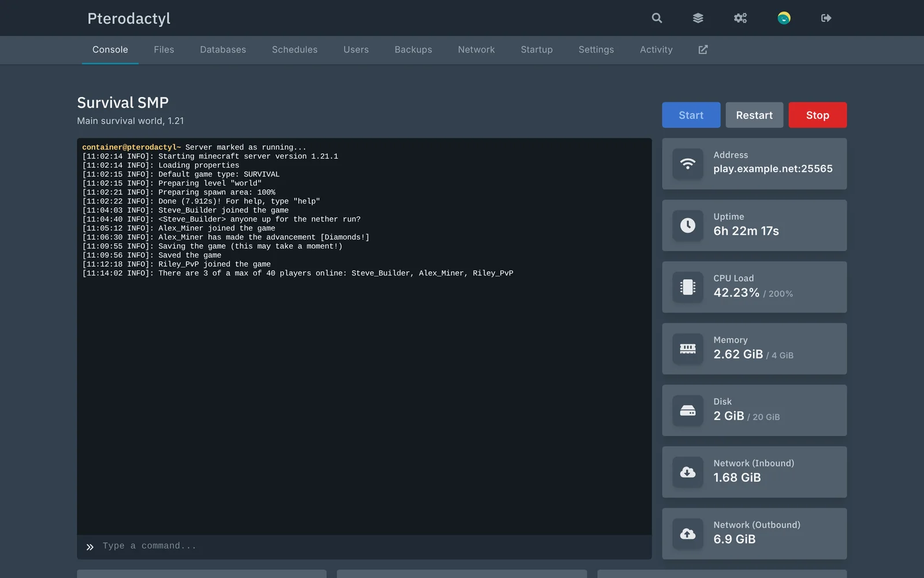
Task: Click the '3 of a max of 40 players' line
Action: tap(298, 273)
